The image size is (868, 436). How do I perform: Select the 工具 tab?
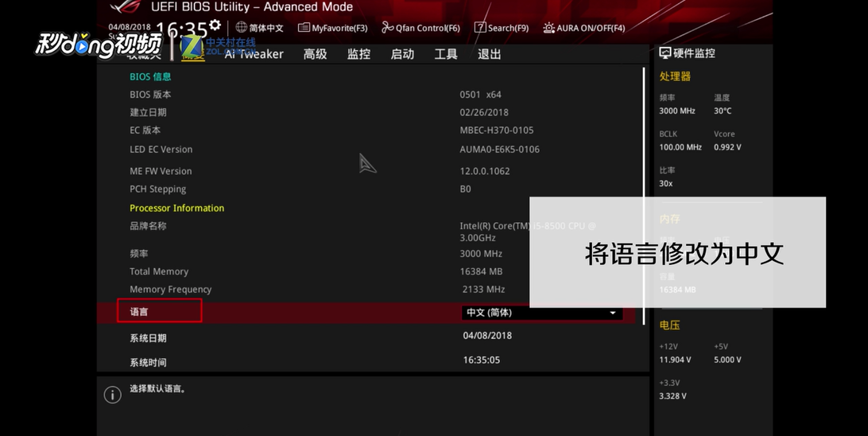(446, 54)
